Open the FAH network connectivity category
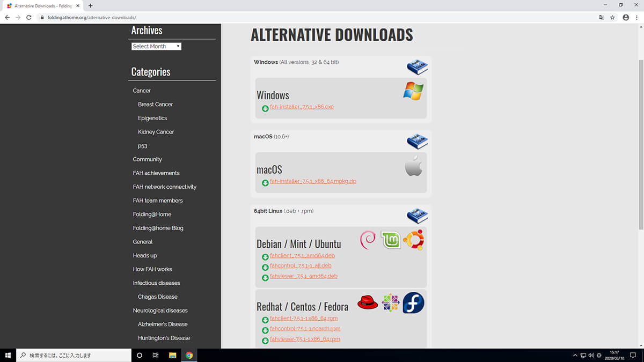644x362 pixels. tap(165, 187)
